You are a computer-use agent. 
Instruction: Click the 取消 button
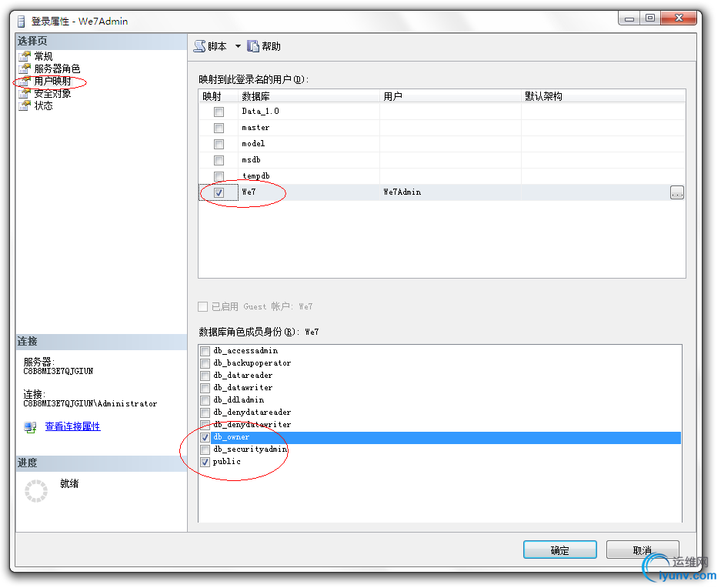click(x=643, y=550)
